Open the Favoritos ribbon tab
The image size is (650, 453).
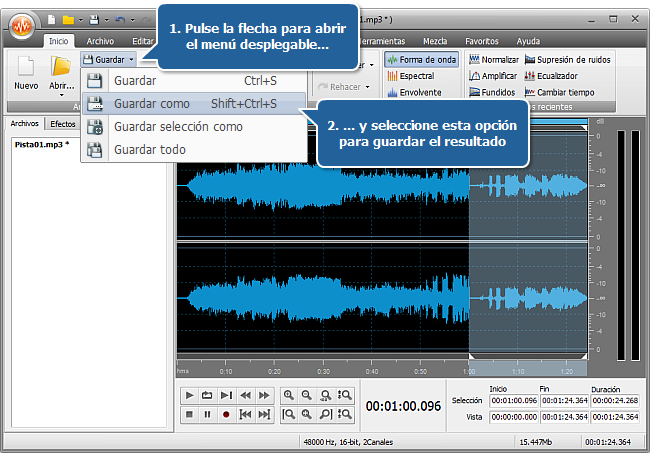point(482,41)
